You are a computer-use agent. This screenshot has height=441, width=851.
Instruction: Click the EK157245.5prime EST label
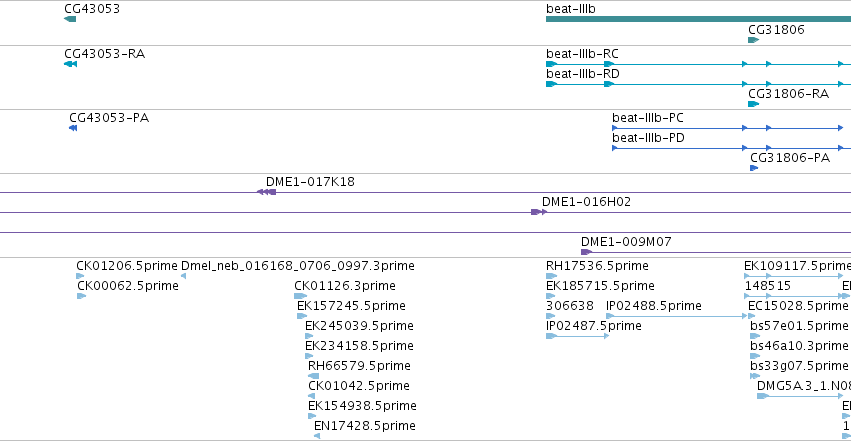351,306
